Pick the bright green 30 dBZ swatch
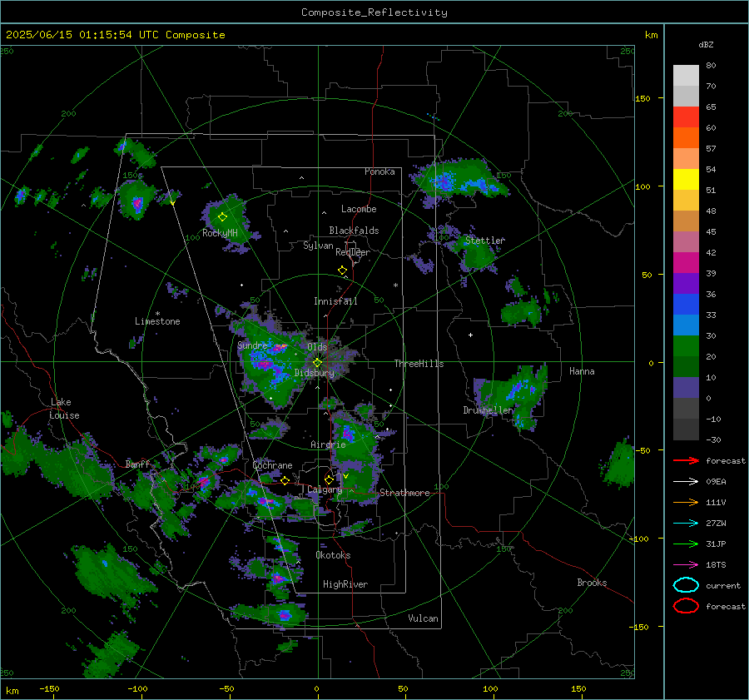 (686, 346)
